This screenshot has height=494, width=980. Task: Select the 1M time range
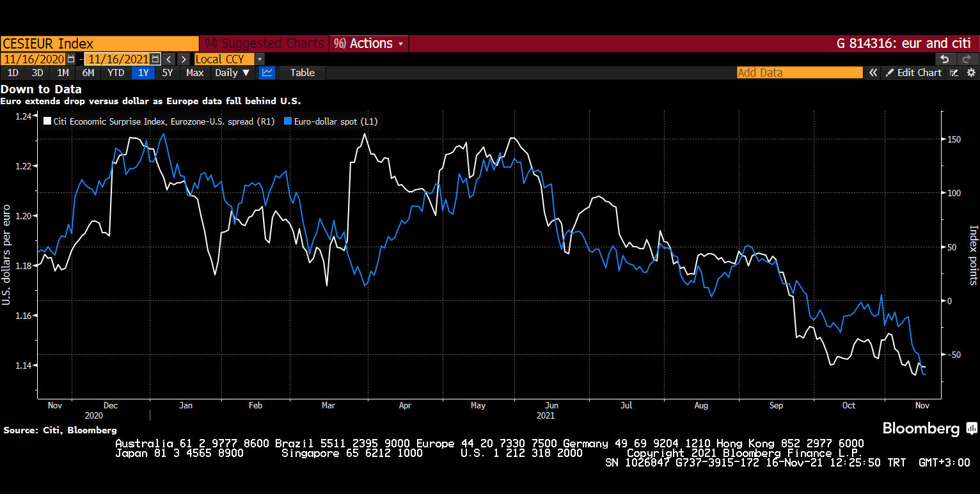(x=63, y=73)
